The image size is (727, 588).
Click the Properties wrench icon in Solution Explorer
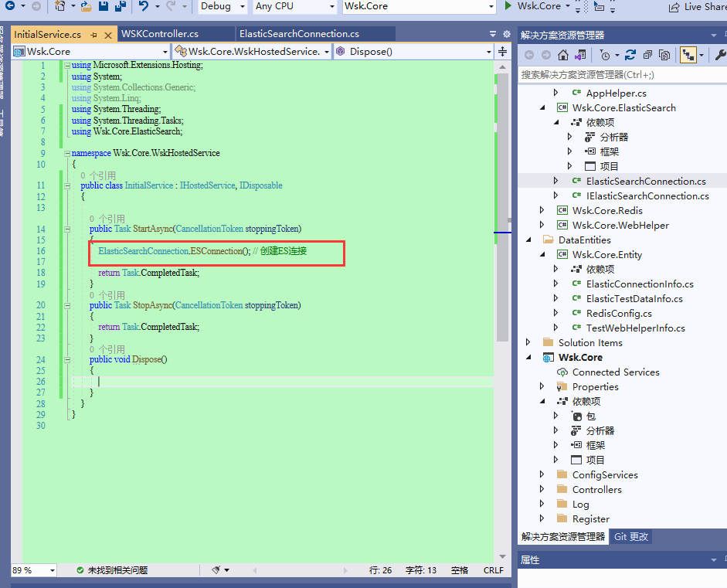720,55
